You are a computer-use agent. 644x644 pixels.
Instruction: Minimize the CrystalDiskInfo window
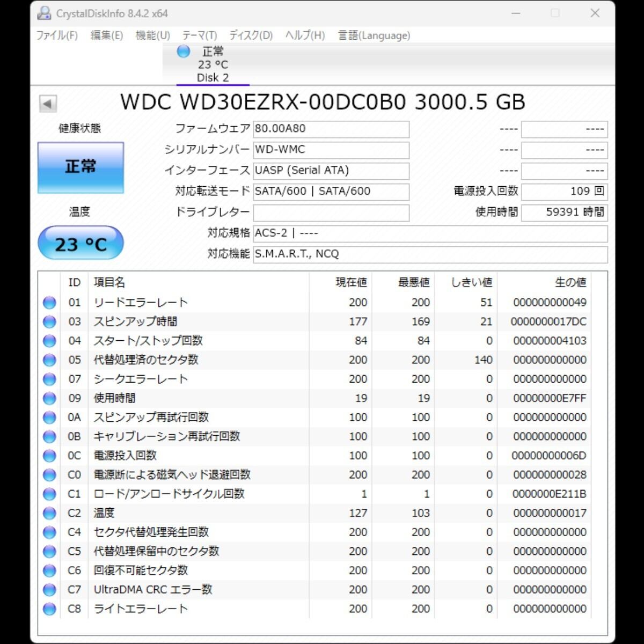(516, 13)
